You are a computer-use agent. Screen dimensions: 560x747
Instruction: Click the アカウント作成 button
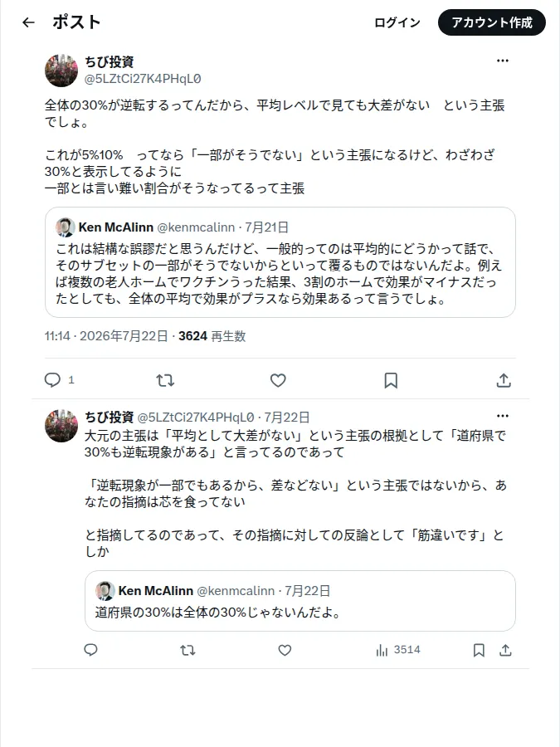click(492, 22)
